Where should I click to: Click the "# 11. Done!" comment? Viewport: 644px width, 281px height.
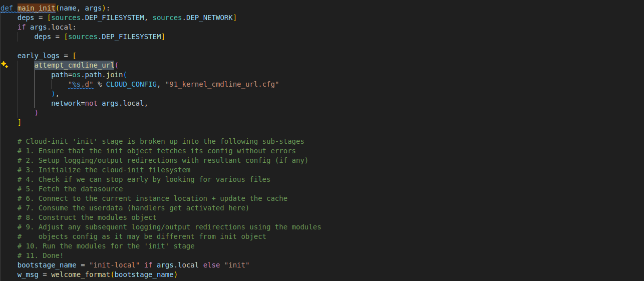(x=41, y=255)
